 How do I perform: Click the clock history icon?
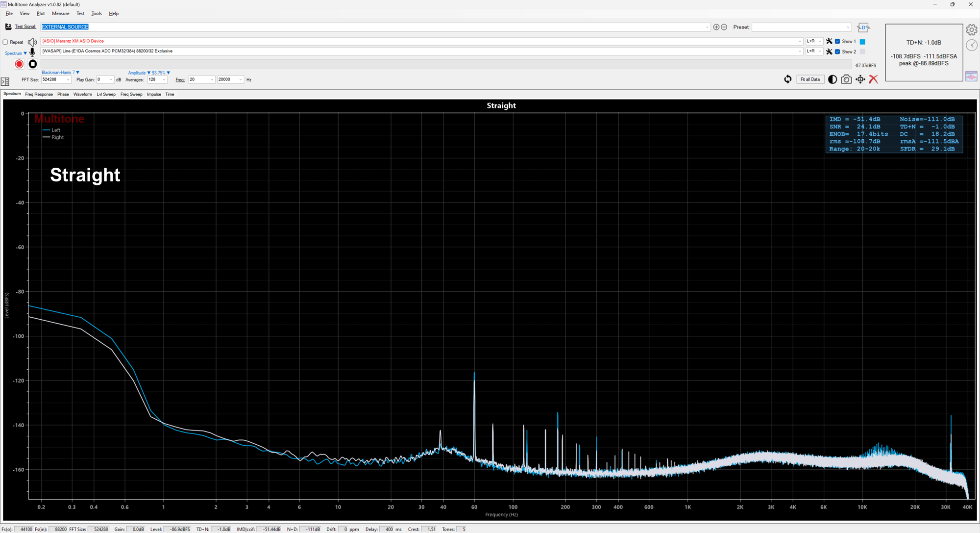tap(972, 45)
